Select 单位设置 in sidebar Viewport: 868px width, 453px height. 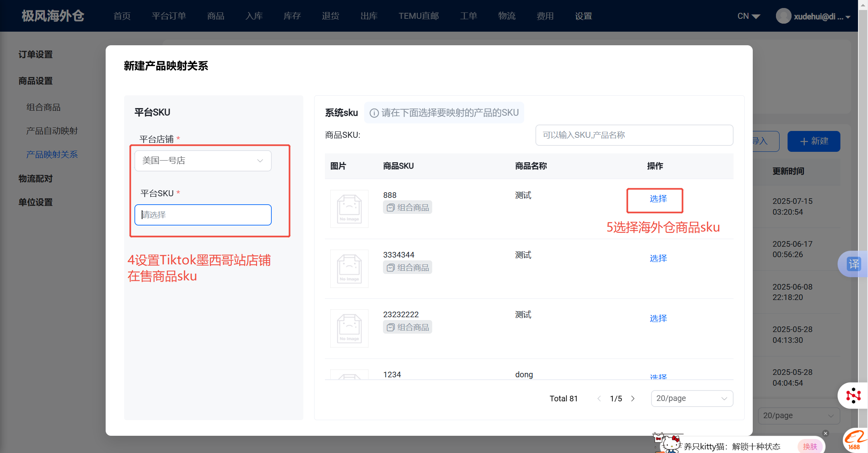[36, 202]
